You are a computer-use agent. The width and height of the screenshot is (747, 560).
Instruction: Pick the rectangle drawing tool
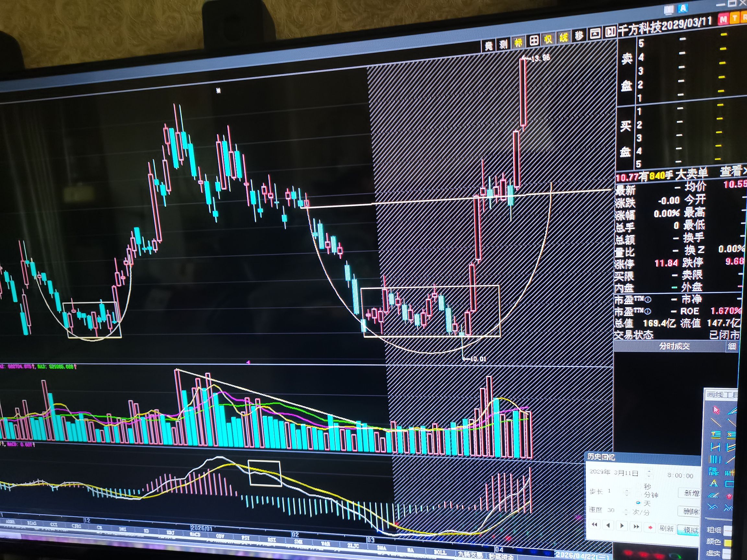729,484
